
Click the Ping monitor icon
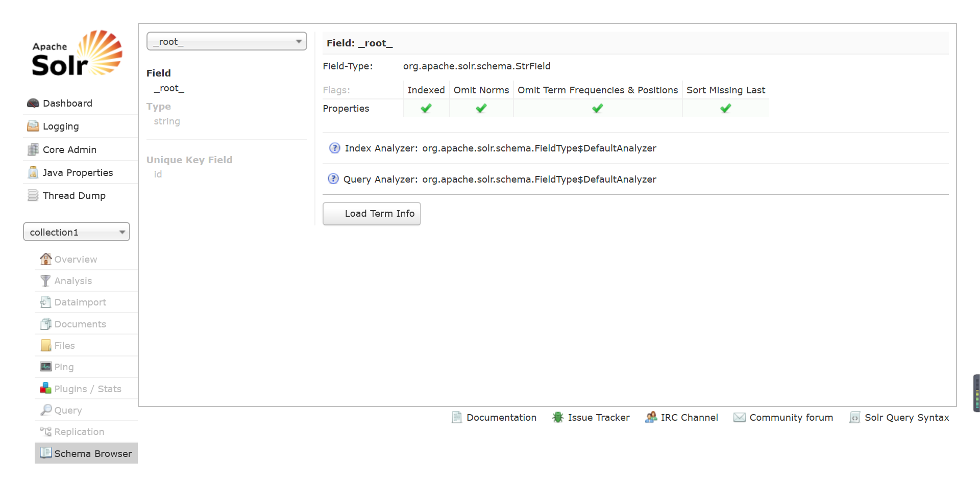point(46,367)
